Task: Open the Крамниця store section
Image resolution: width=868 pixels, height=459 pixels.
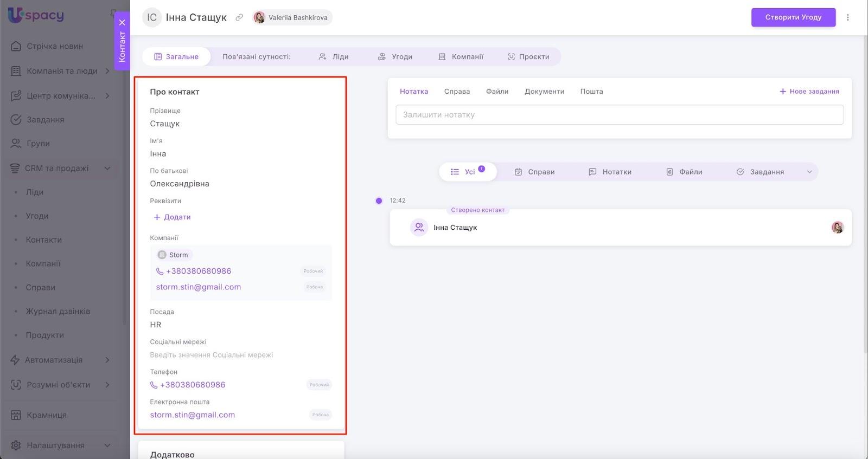Action: click(47, 415)
